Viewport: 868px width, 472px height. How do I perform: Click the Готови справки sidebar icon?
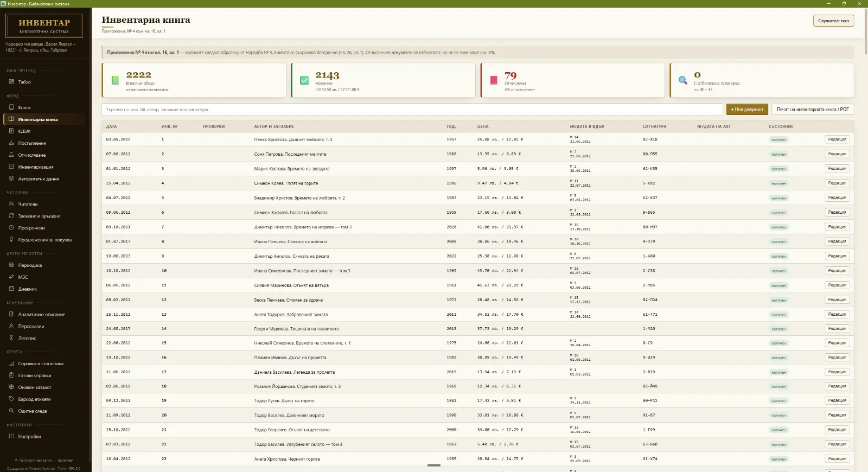point(11,375)
